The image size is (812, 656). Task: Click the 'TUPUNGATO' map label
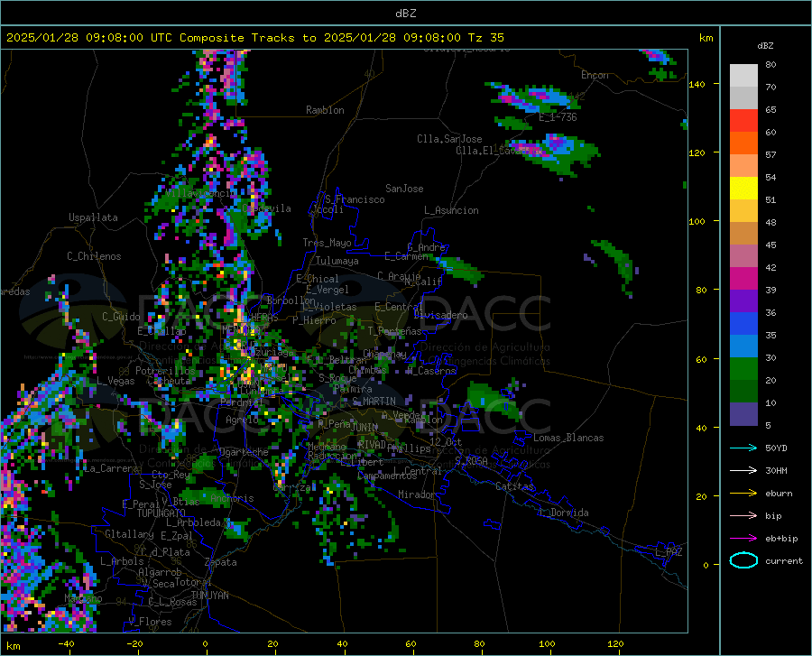pos(161,513)
